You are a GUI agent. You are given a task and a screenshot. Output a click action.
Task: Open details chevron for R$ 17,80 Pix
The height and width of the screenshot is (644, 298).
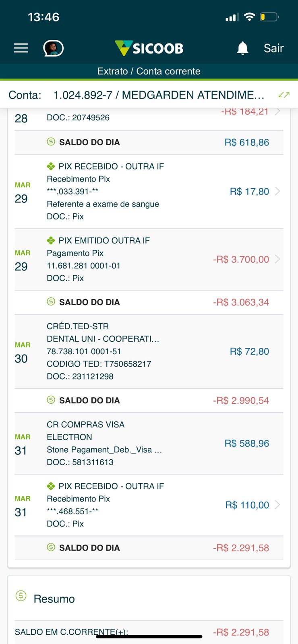277,191
